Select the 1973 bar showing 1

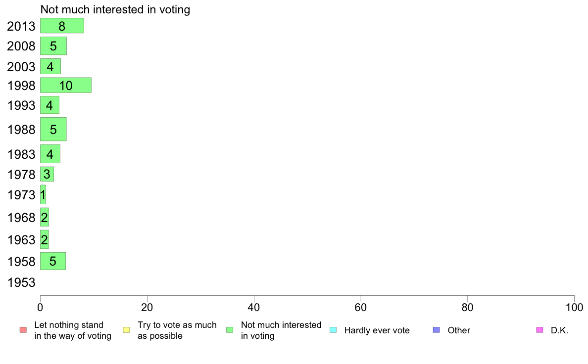[43, 194]
